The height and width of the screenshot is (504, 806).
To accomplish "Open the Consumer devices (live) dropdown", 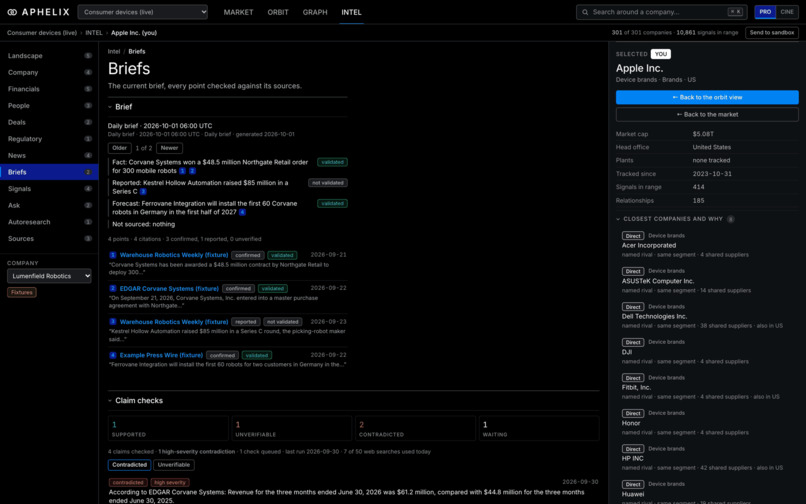I will [x=142, y=12].
